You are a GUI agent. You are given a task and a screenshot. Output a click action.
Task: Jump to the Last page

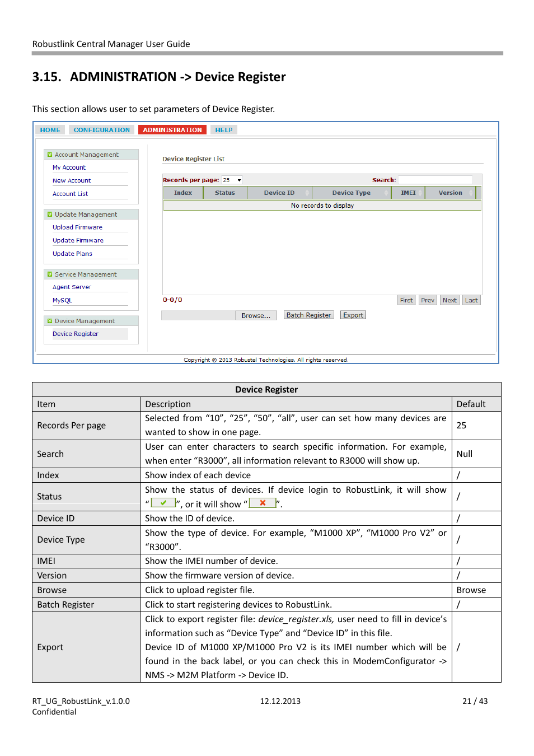pyautogui.click(x=471, y=300)
